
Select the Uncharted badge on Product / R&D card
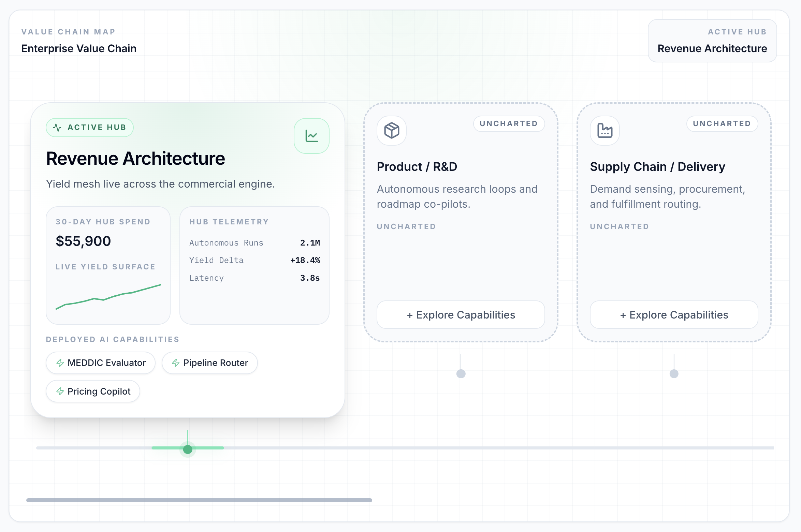tap(509, 123)
